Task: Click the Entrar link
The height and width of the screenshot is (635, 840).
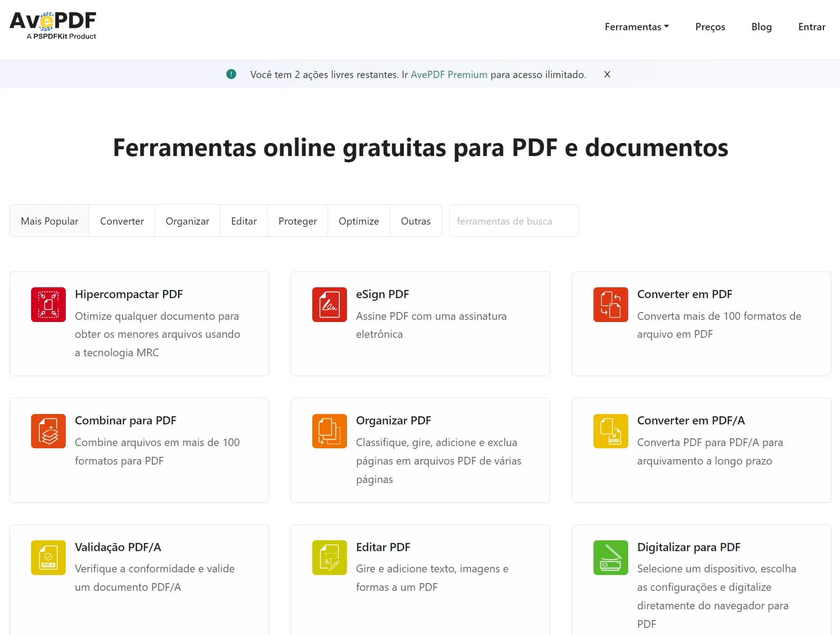Action: click(x=812, y=27)
